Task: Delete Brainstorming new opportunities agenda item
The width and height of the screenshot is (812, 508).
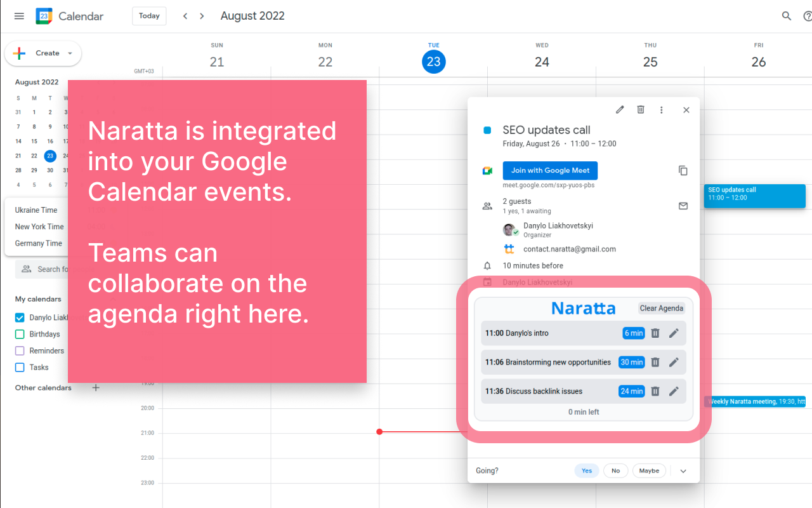Action: pyautogui.click(x=655, y=362)
